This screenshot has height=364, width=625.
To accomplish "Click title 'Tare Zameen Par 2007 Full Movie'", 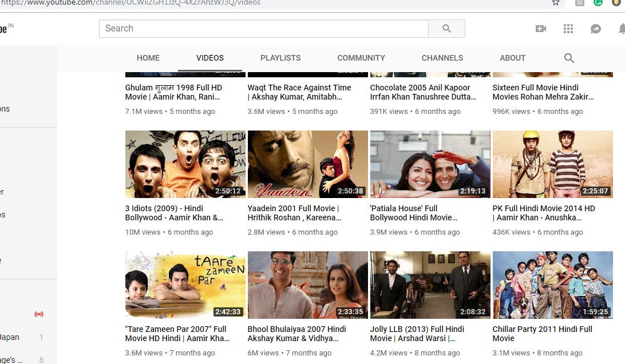I will (x=177, y=334).
